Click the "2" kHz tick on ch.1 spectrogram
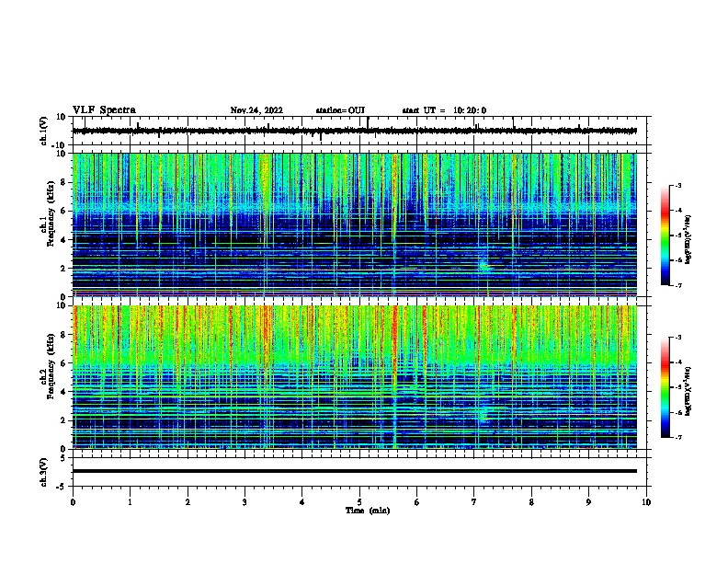 coord(63,269)
